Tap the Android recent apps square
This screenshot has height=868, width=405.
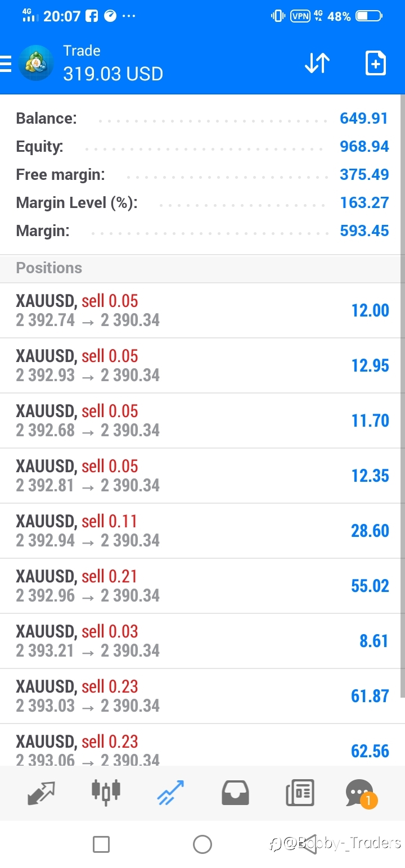click(x=101, y=844)
